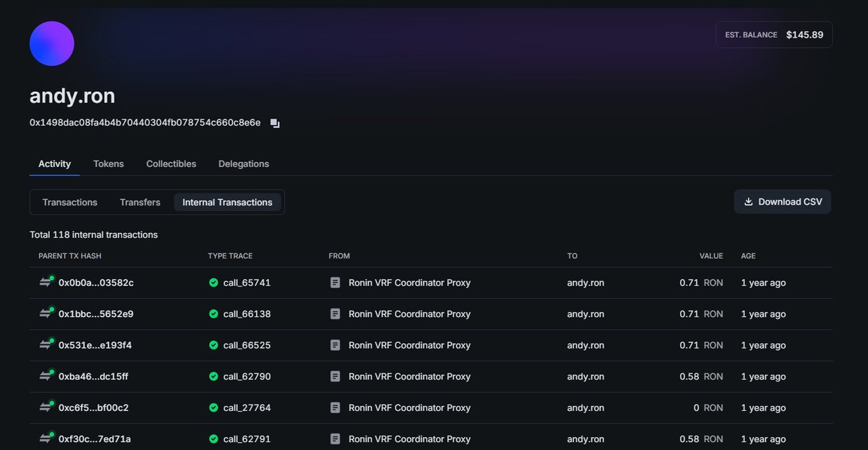Screen dimensions: 868x450
Task: Click the 0.71 RON value in call_65741 row
Action: (x=701, y=283)
